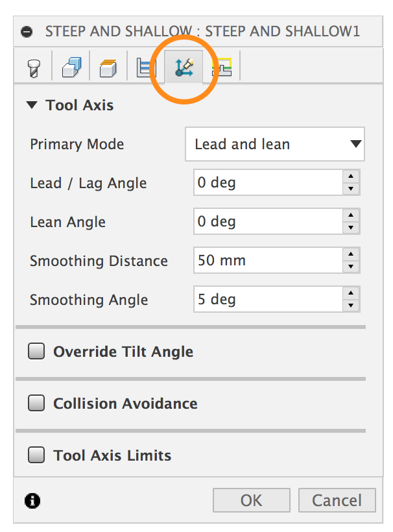Screen dimensions: 393x532
Task: Open the Linking tab icon
Action: (222, 67)
